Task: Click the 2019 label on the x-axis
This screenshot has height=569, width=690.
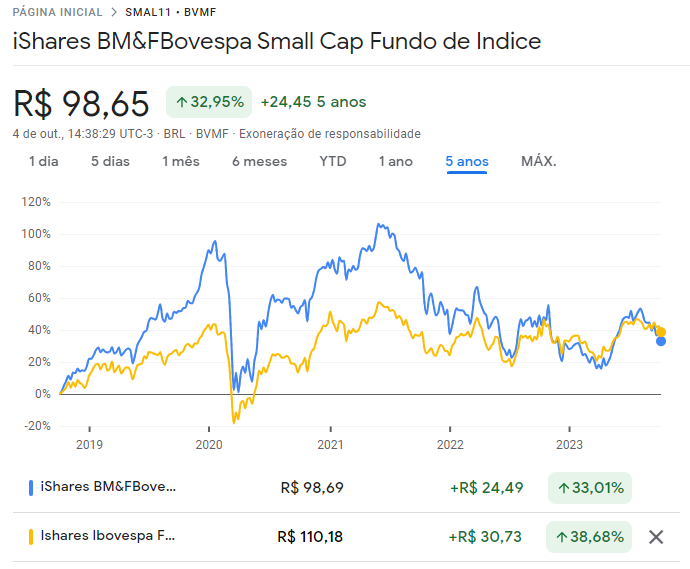Action: tap(89, 444)
